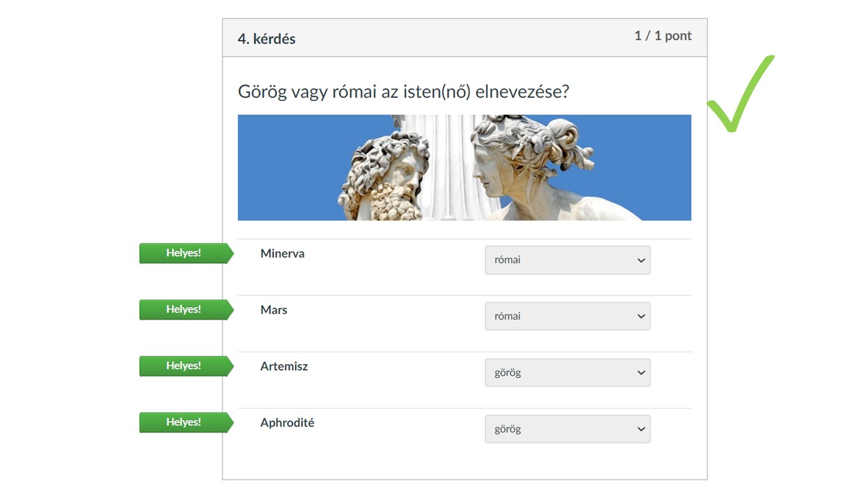Expand the Aphrodité answer dropdown
Viewport: 868px width, 488px height.
[568, 429]
